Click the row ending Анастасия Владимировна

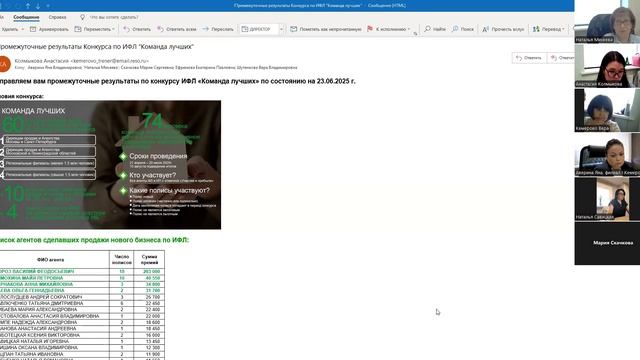[82, 316]
